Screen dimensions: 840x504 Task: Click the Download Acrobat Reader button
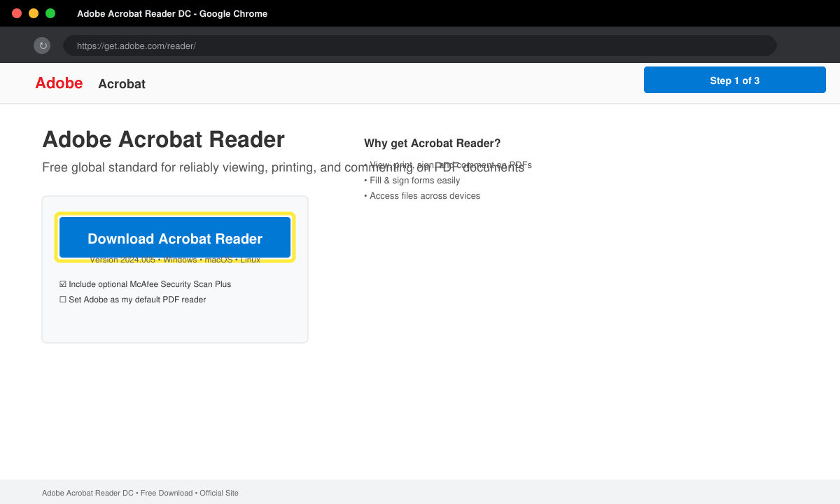pos(175,237)
